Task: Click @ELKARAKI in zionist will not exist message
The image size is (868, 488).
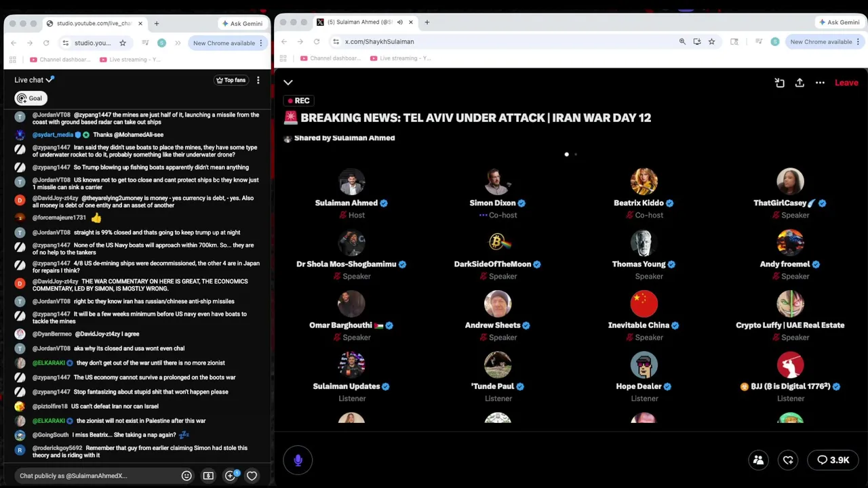Action: tap(49, 421)
